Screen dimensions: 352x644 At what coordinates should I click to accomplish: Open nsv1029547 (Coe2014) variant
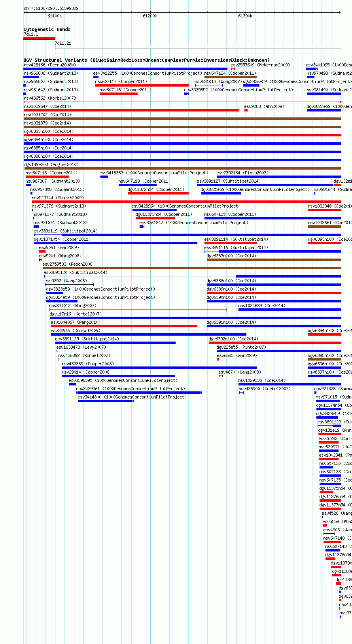pyautogui.click(x=47, y=106)
